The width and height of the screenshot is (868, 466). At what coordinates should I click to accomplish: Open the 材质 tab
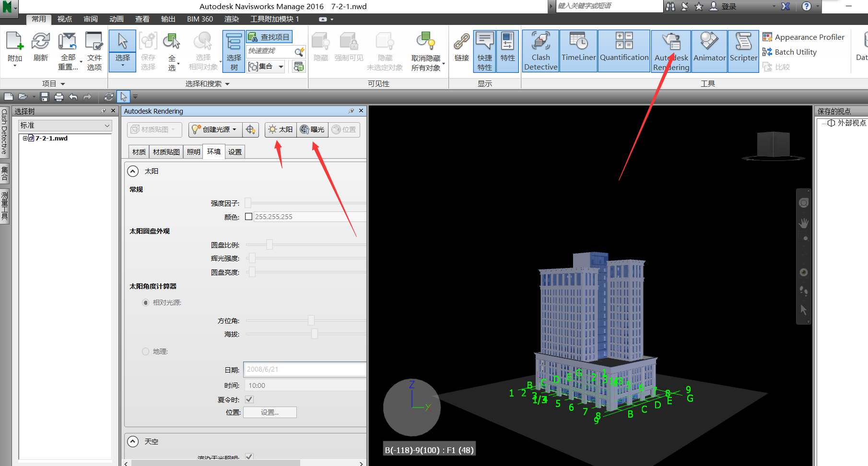(x=139, y=152)
